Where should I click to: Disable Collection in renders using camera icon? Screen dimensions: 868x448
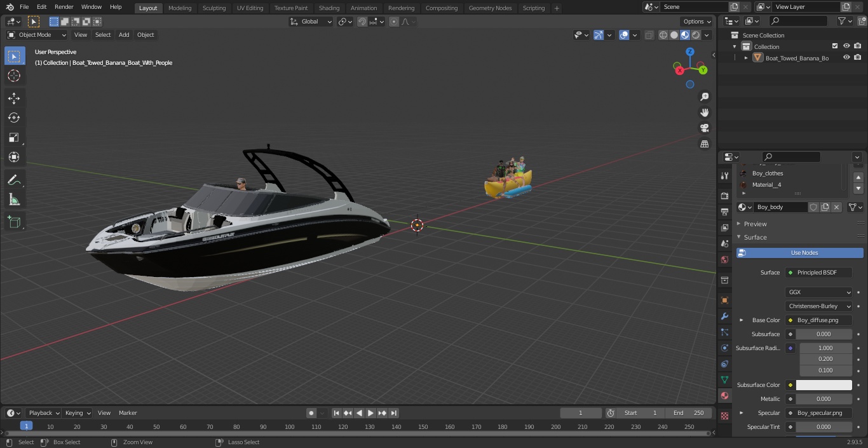point(858,46)
